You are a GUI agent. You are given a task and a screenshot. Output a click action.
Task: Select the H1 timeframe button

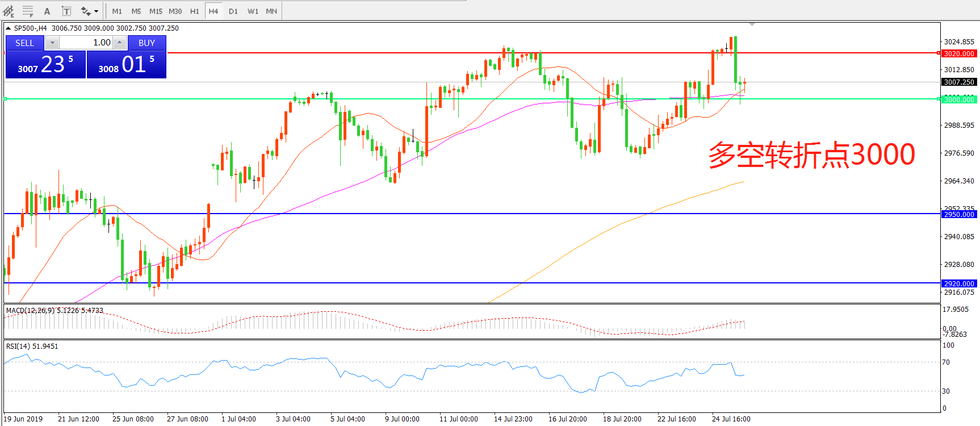pyautogui.click(x=194, y=11)
